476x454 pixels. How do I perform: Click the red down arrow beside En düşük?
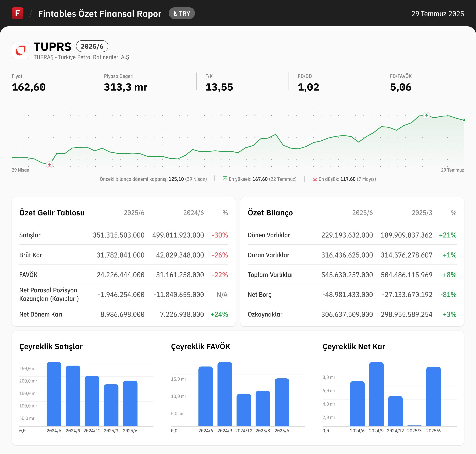coord(315,179)
